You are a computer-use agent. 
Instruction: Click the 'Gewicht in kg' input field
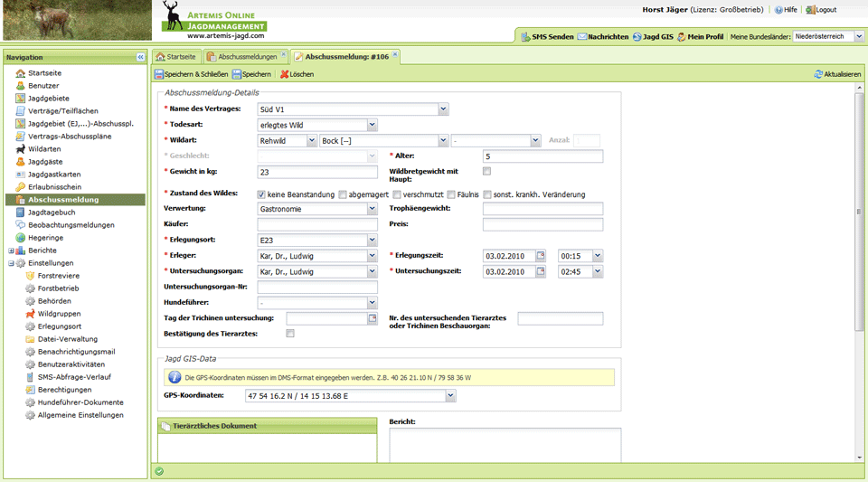pyautogui.click(x=317, y=172)
